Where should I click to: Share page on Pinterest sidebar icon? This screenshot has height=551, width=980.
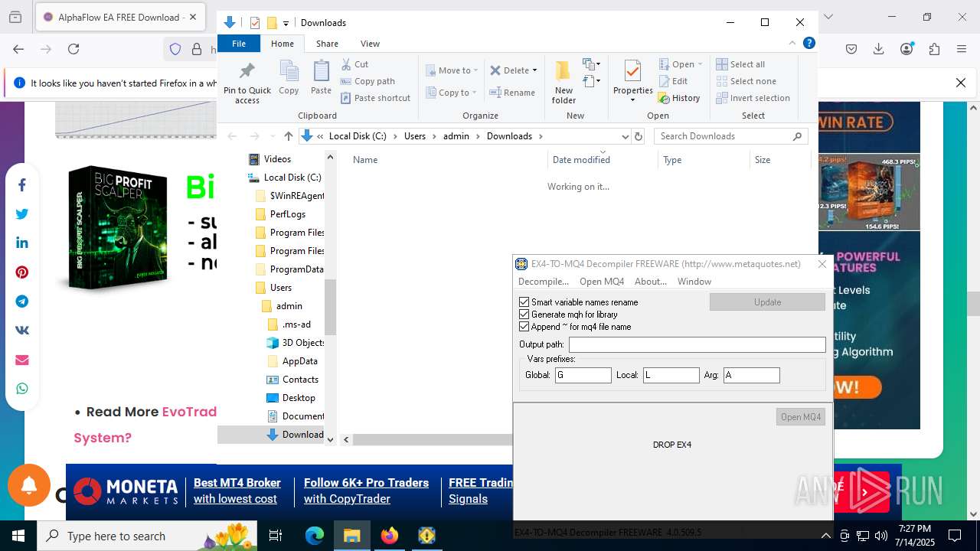[x=22, y=272]
